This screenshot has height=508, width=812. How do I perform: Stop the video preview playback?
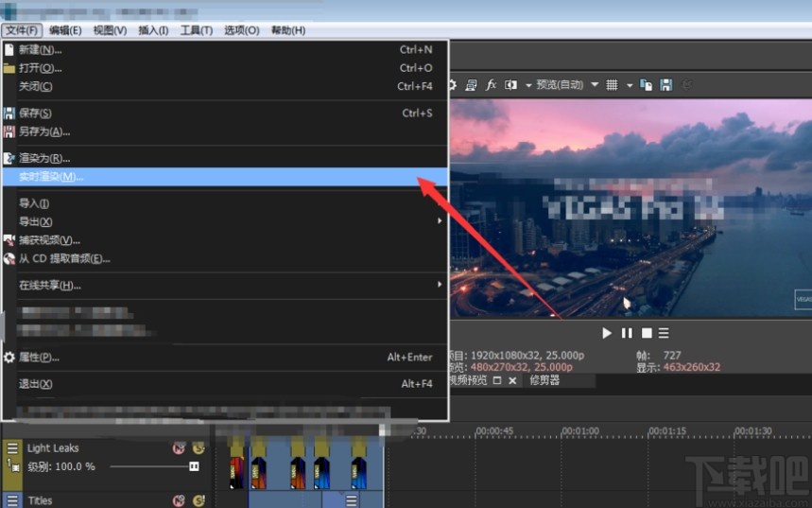[x=647, y=333]
